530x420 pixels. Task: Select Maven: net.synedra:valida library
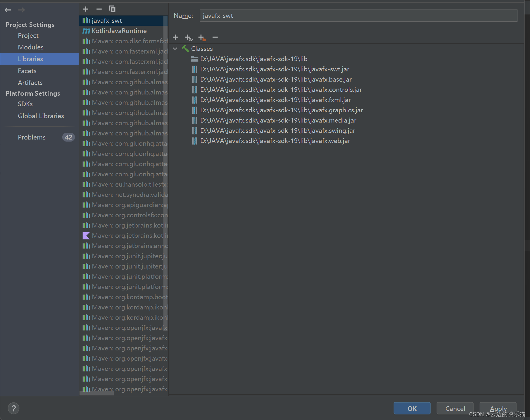pos(123,194)
